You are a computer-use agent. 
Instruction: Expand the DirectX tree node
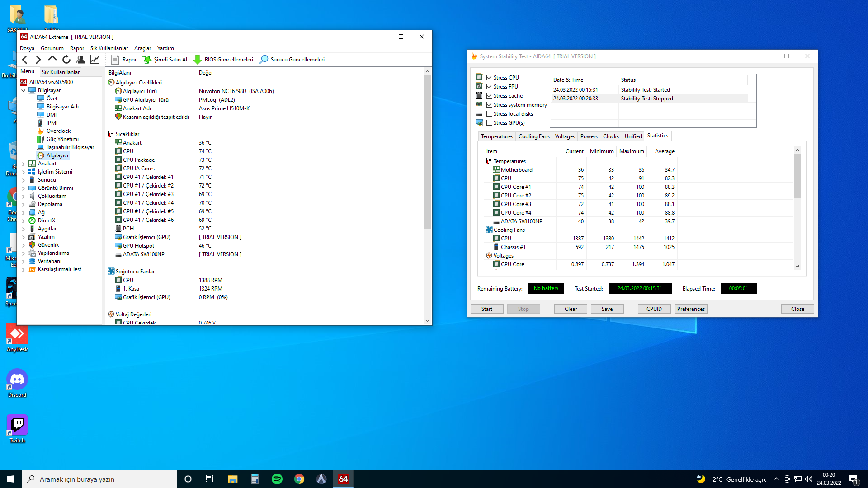(x=24, y=221)
